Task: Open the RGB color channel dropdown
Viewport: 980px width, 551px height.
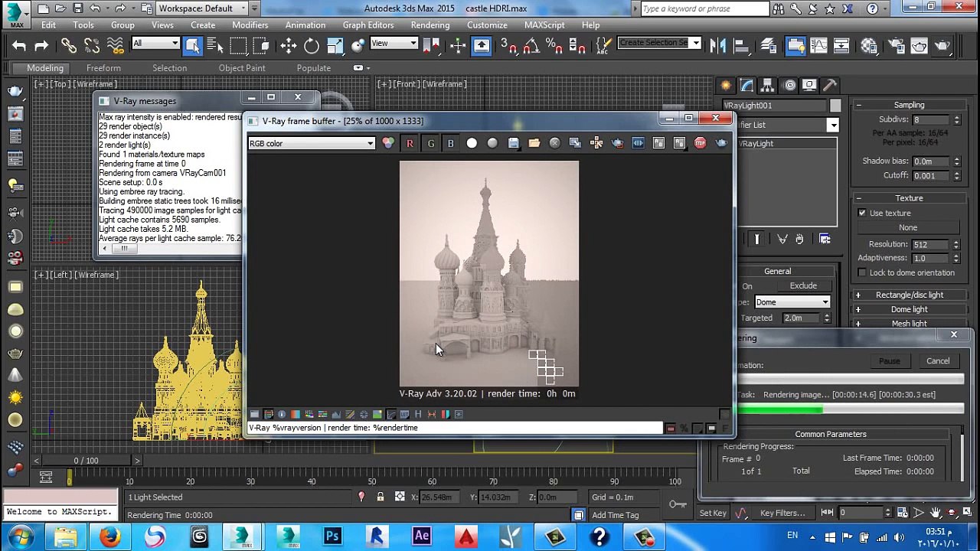Action: click(312, 144)
